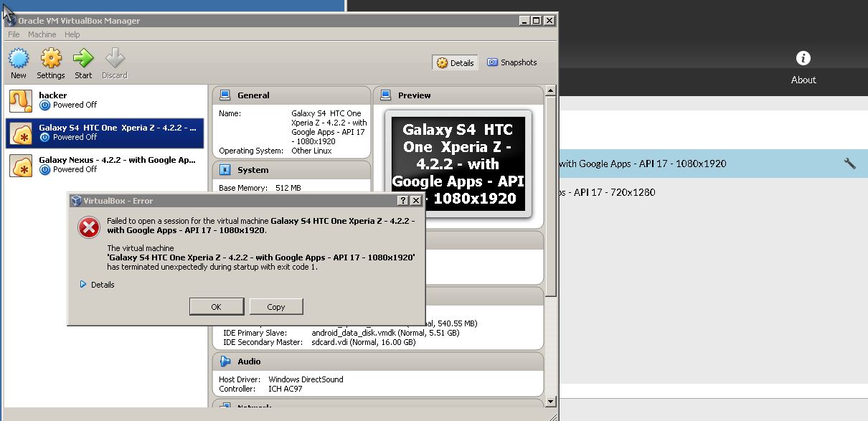Open VM Settings gear icon
Viewport: 868px width, 421px height.
pyautogui.click(x=51, y=58)
